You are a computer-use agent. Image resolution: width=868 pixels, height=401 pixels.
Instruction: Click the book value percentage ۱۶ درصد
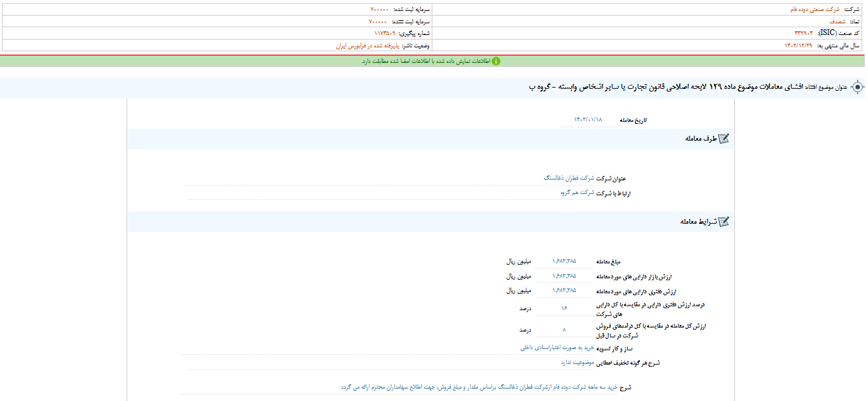point(564,307)
